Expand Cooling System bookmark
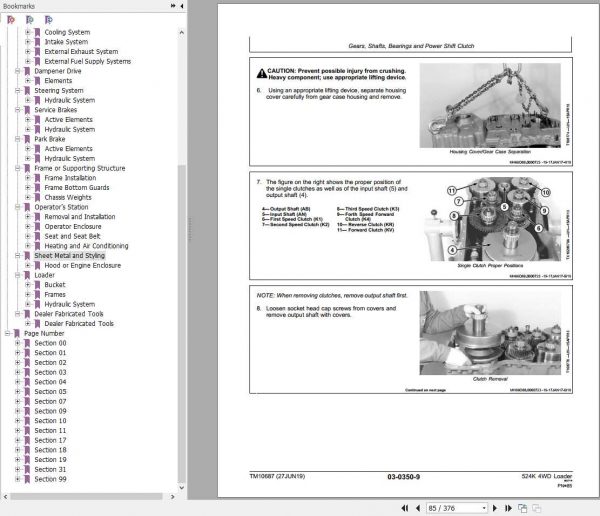Image resolution: width=600 pixels, height=516 pixels. pyautogui.click(x=28, y=32)
